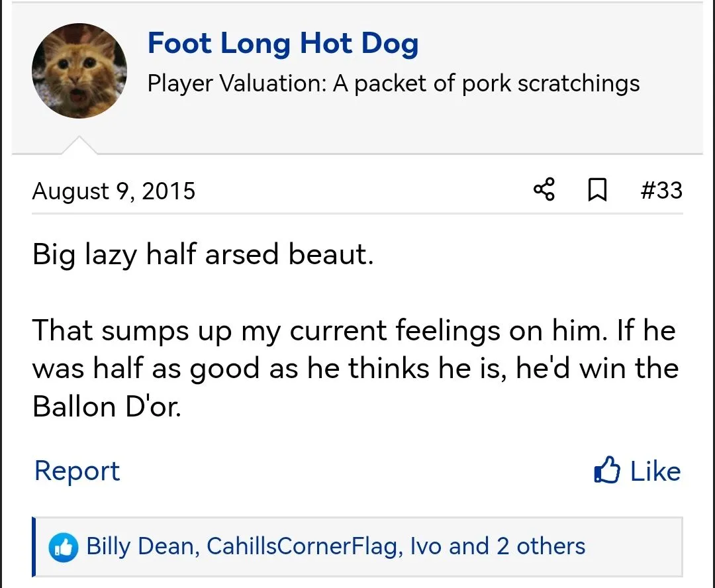Click the share icon on the post
This screenshot has width=715, height=588.
coord(544,191)
